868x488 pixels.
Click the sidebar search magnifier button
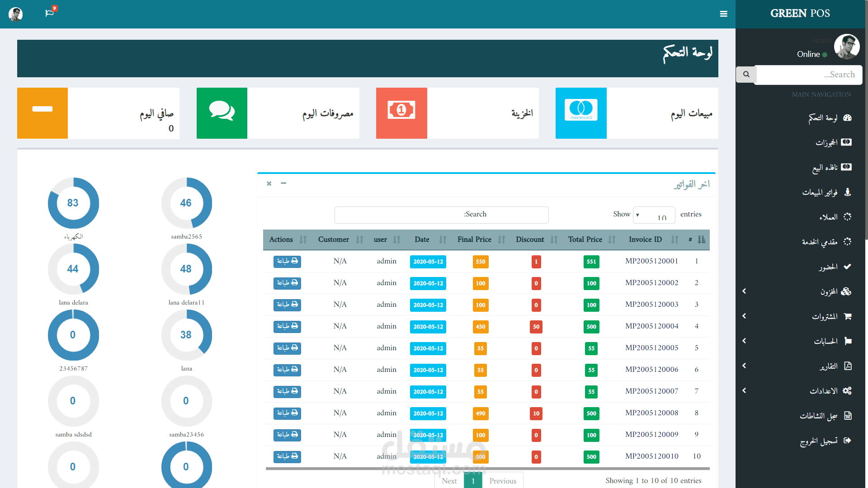tap(746, 75)
